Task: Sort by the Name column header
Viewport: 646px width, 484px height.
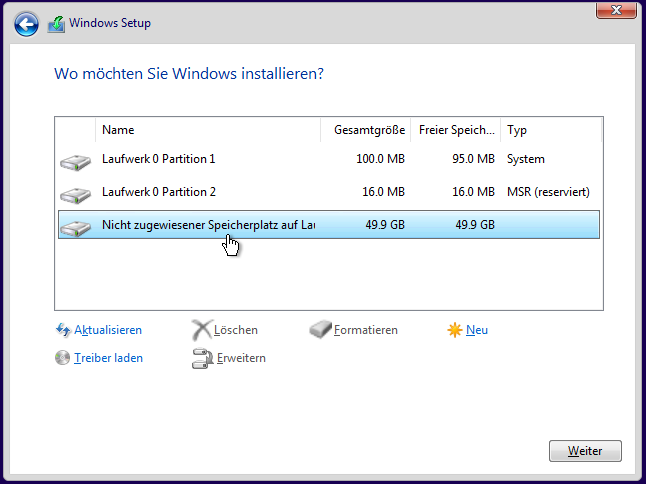Action: (x=208, y=130)
